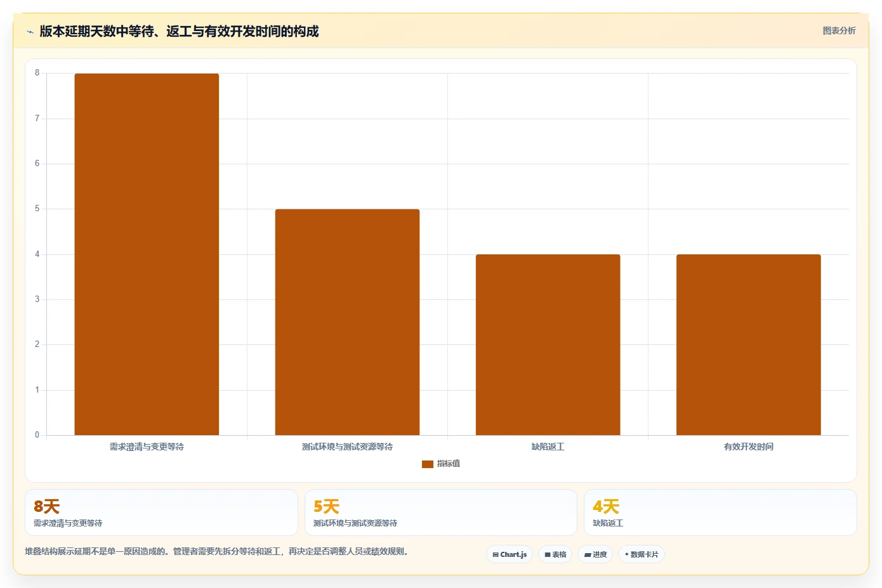Click the 数据卡片 tag

(x=642, y=554)
